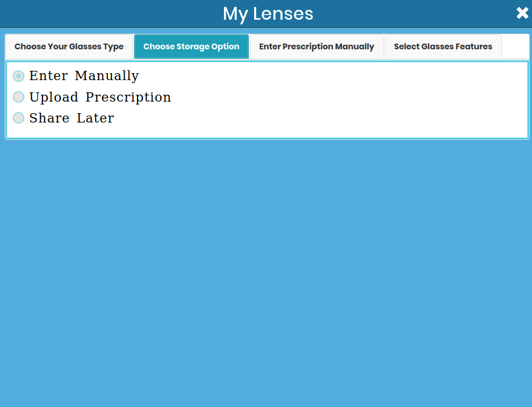The image size is (532, 407).
Task: Click empty tab strip right of Select Glasses Features
Action: [x=515, y=46]
